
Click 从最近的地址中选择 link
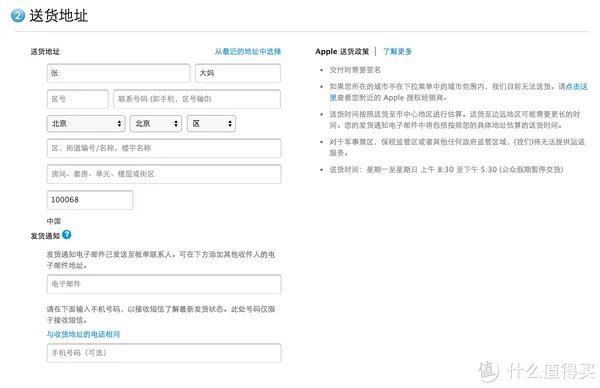pos(248,51)
